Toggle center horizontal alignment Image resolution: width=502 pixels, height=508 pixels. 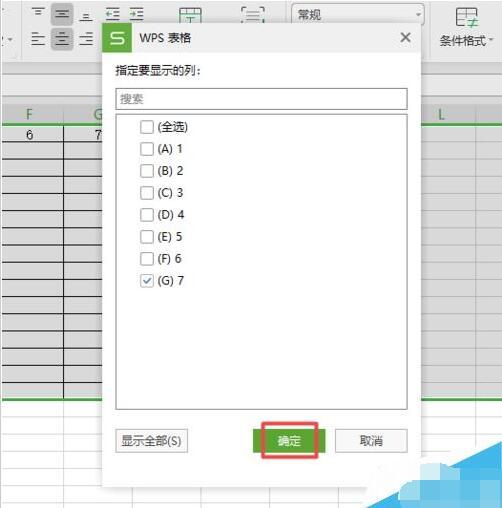pos(62,39)
